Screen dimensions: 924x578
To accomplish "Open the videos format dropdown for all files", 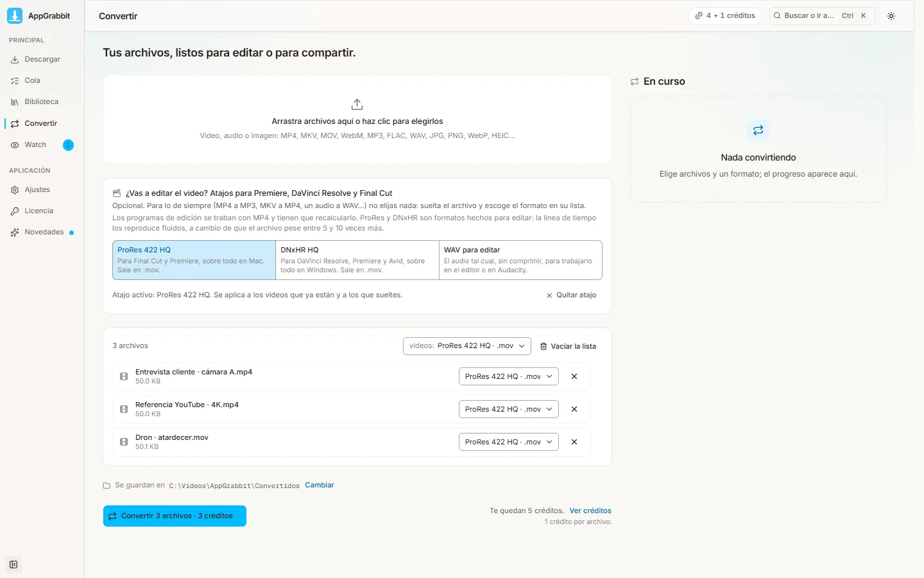I will click(x=466, y=346).
